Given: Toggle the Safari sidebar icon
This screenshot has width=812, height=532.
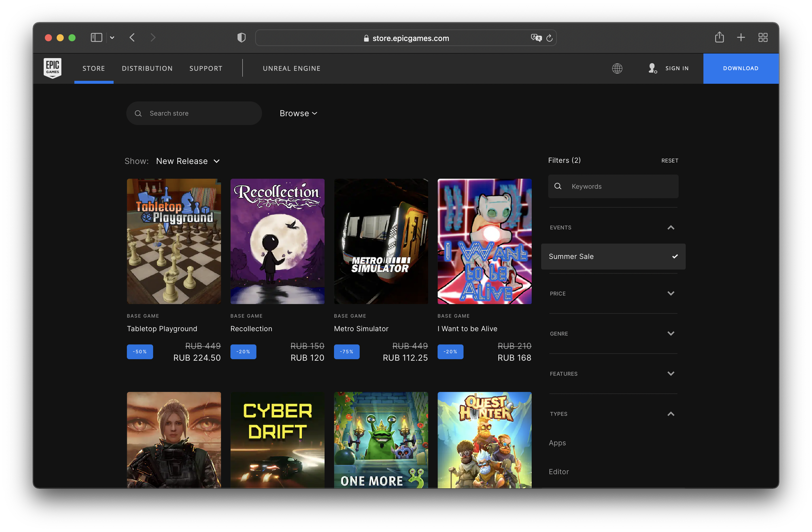Looking at the screenshot, I should [x=96, y=37].
